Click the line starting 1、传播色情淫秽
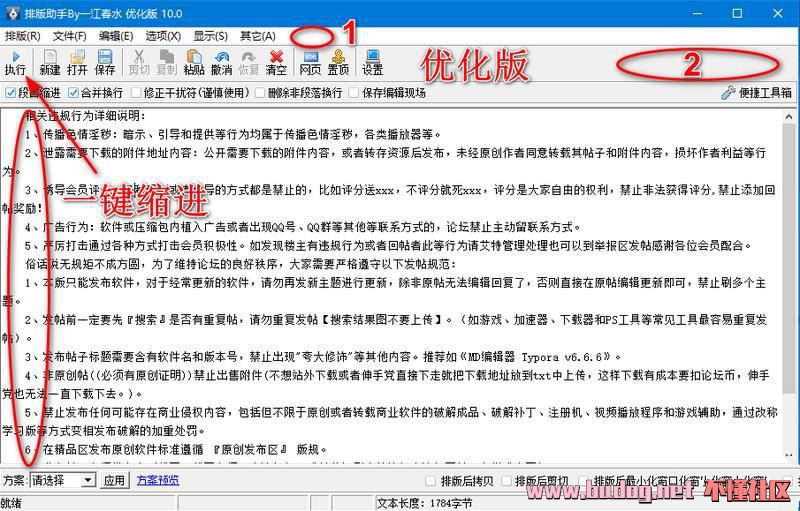The image size is (800, 511). tap(233, 135)
